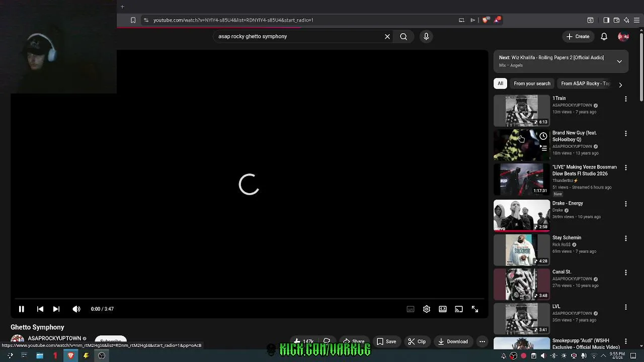Open the Ghetto Symphony video title

point(37,327)
